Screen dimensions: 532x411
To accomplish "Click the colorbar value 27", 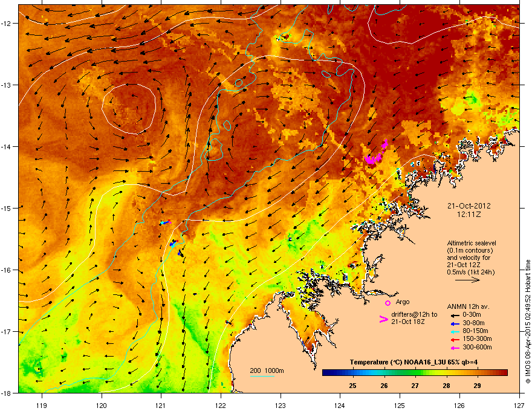I will click(x=415, y=386).
